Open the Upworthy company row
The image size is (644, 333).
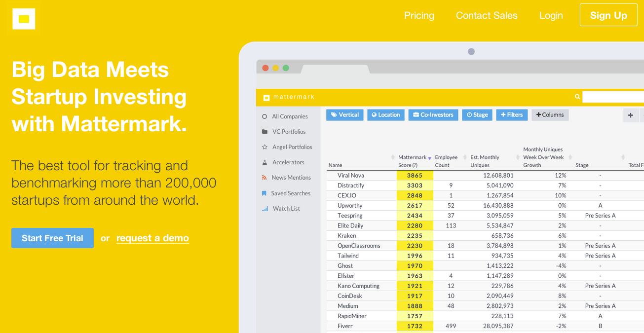point(485,206)
